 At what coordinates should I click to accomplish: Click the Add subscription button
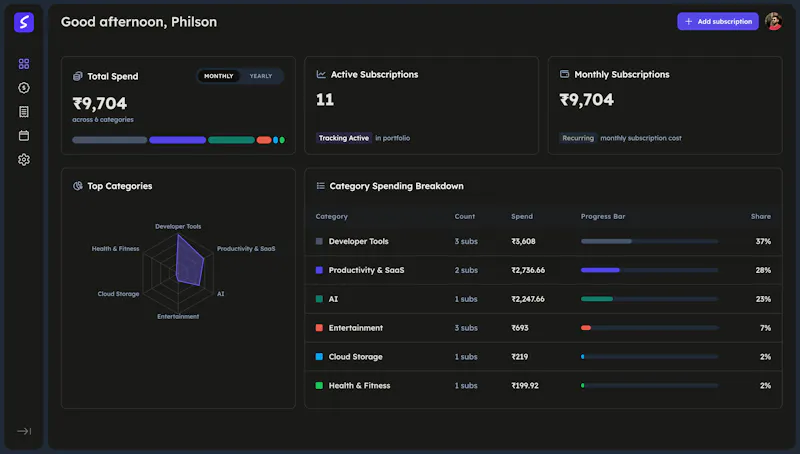[717, 21]
